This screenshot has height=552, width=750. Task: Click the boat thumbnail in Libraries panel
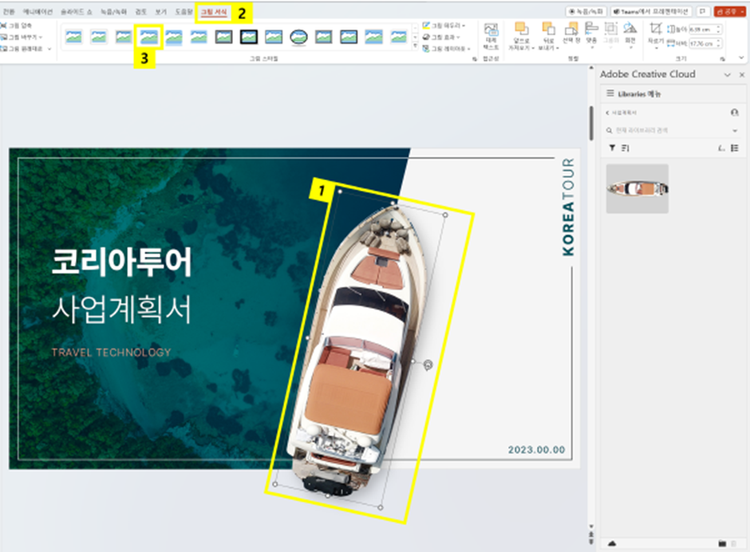coord(636,188)
